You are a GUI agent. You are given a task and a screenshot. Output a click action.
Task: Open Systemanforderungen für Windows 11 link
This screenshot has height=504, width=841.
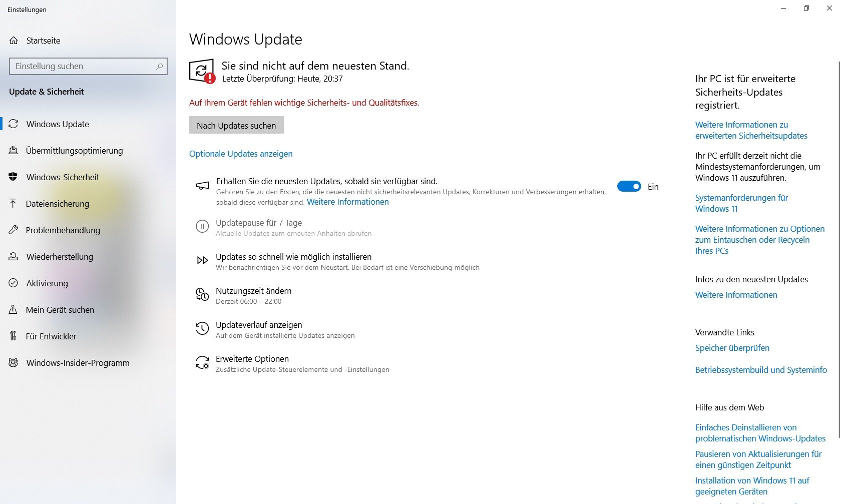[x=741, y=203]
